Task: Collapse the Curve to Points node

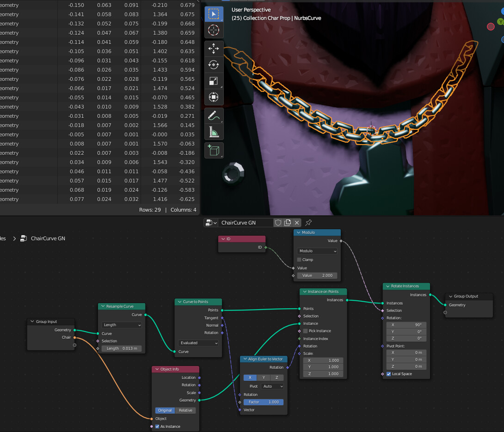Action: pos(180,302)
